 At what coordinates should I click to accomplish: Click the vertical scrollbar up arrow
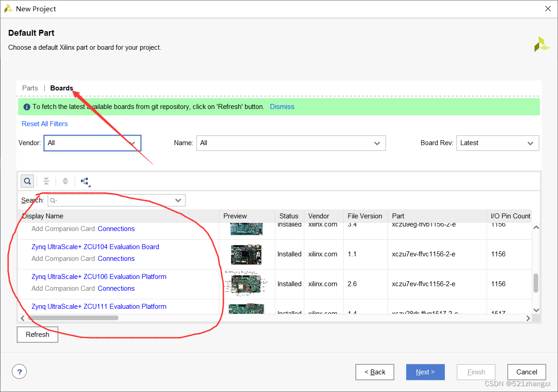[536, 227]
